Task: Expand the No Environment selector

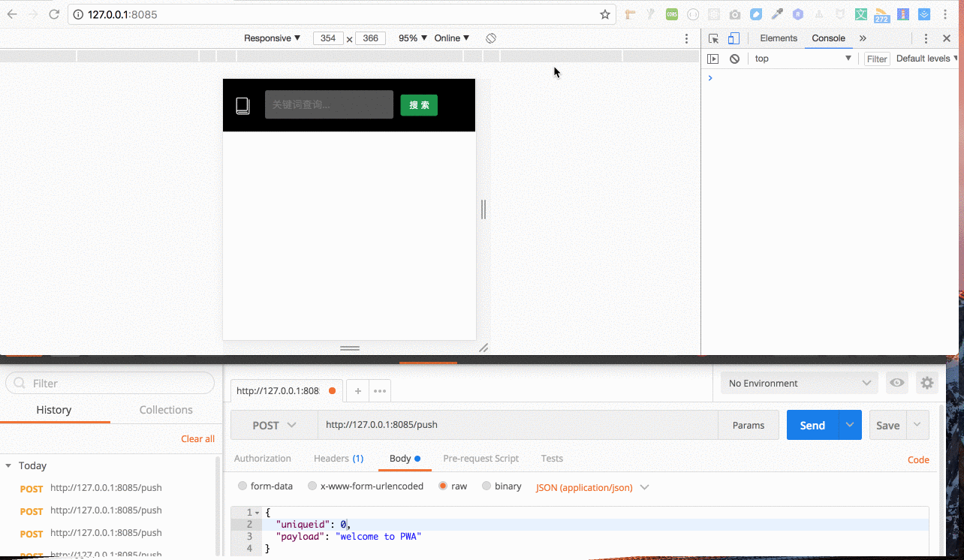Action: [799, 383]
